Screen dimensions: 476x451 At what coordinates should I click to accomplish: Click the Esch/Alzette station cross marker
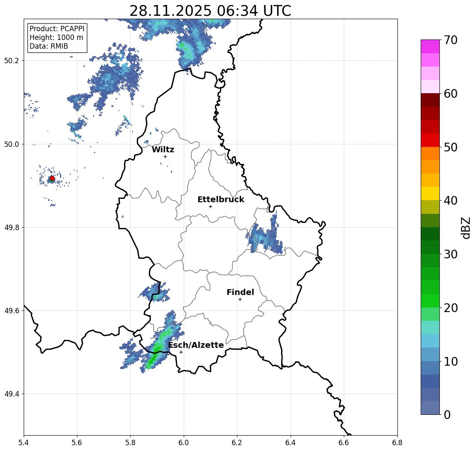[181, 352]
